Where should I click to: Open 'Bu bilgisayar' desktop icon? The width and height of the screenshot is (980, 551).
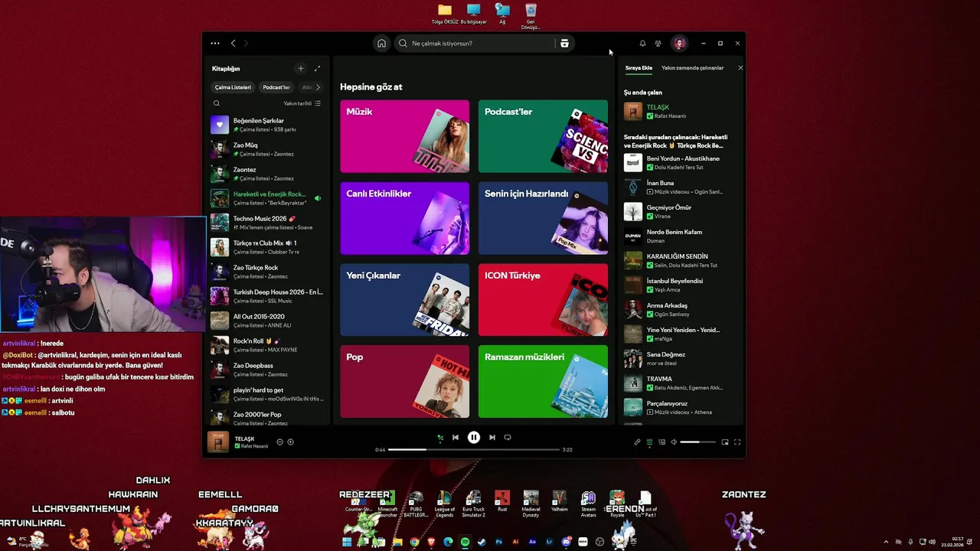pos(473,15)
